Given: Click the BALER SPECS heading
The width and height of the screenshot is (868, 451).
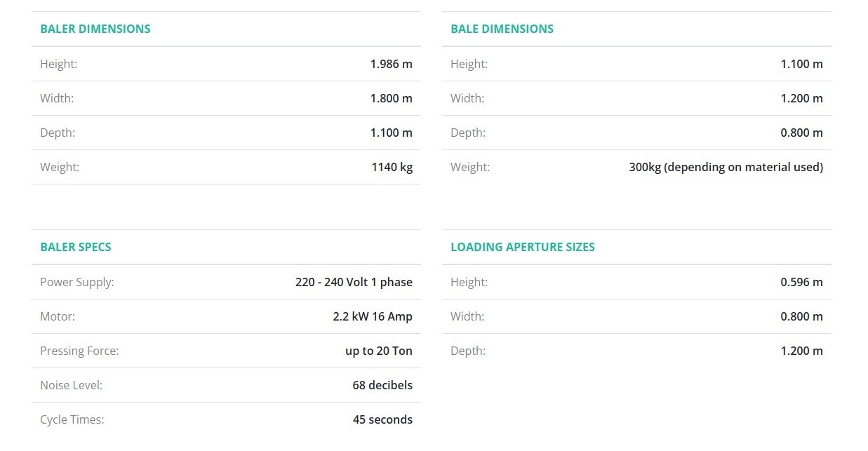Looking at the screenshot, I should point(75,247).
